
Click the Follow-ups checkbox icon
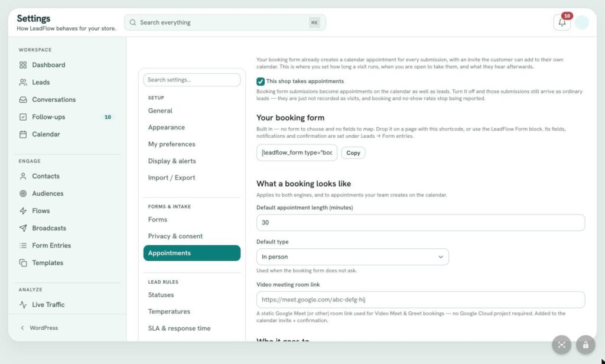coord(23,117)
